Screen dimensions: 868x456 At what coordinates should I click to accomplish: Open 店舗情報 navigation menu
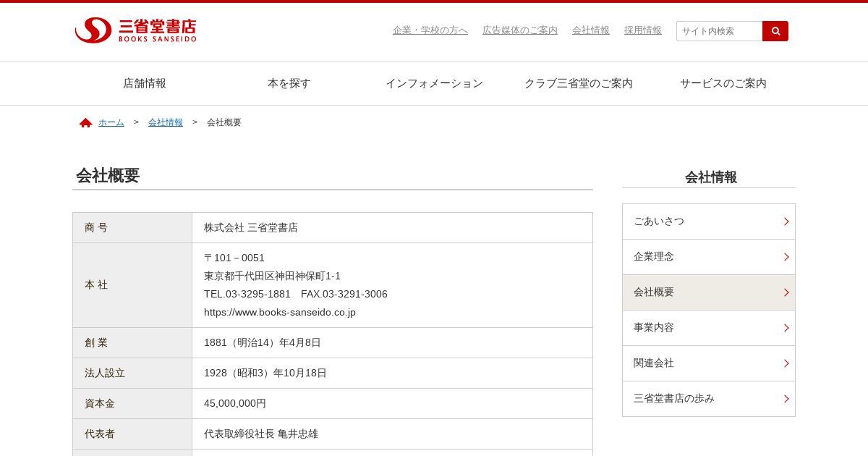click(145, 83)
